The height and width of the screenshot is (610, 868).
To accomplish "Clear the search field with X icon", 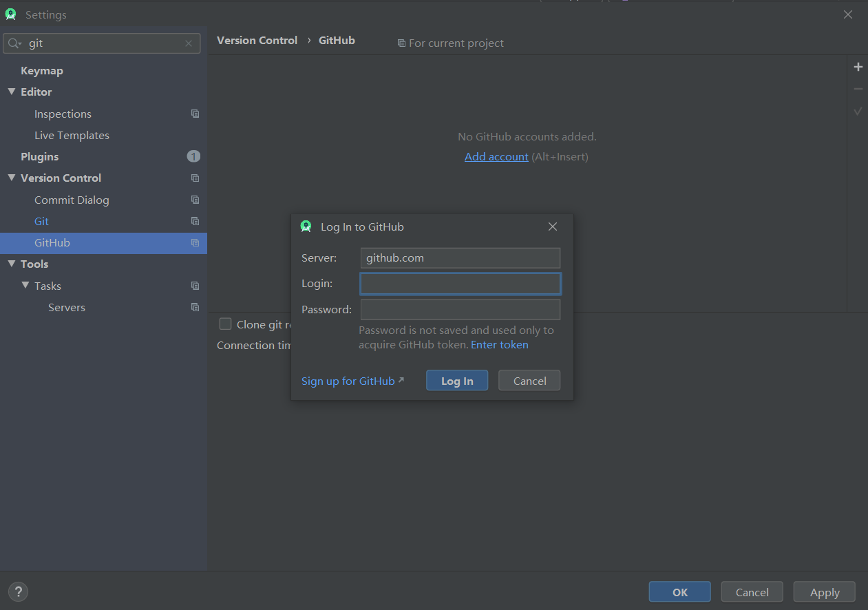I will tap(189, 43).
